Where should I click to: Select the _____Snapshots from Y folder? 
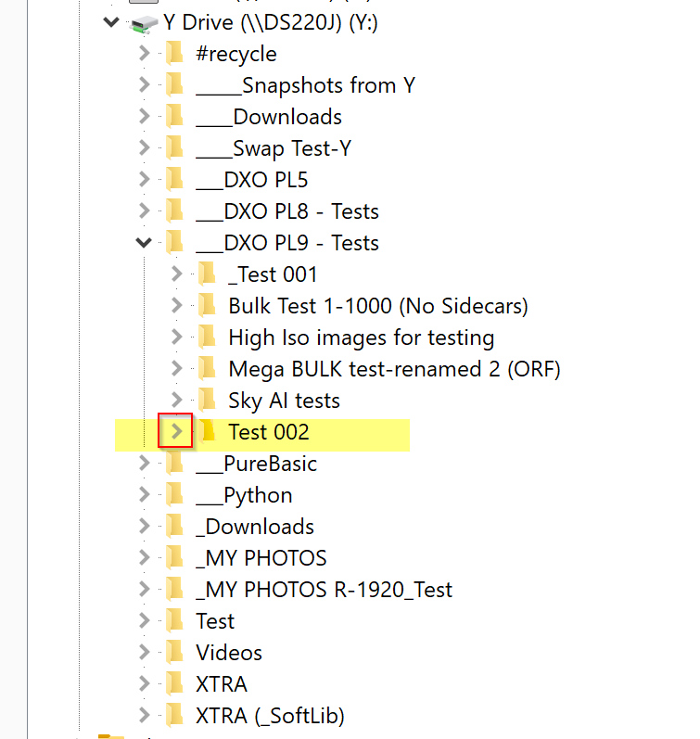point(305,85)
